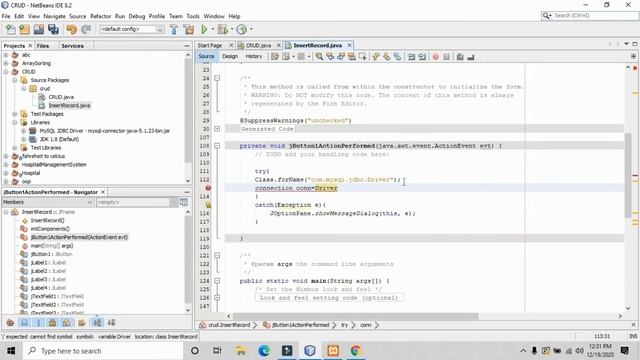
Task: Click the Build Project hammer icon
Action: coord(174,29)
